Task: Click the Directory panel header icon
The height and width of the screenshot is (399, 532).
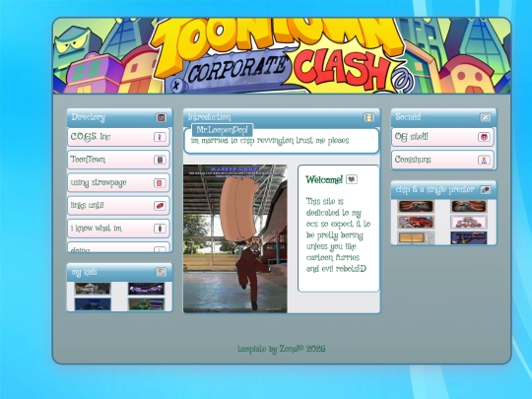Action: point(162,118)
